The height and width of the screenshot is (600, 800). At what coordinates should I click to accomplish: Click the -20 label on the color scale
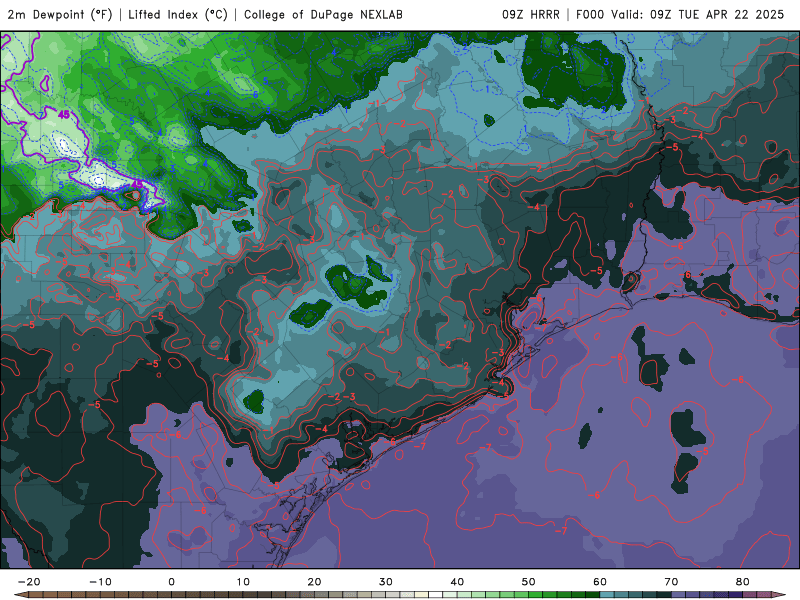click(x=29, y=582)
